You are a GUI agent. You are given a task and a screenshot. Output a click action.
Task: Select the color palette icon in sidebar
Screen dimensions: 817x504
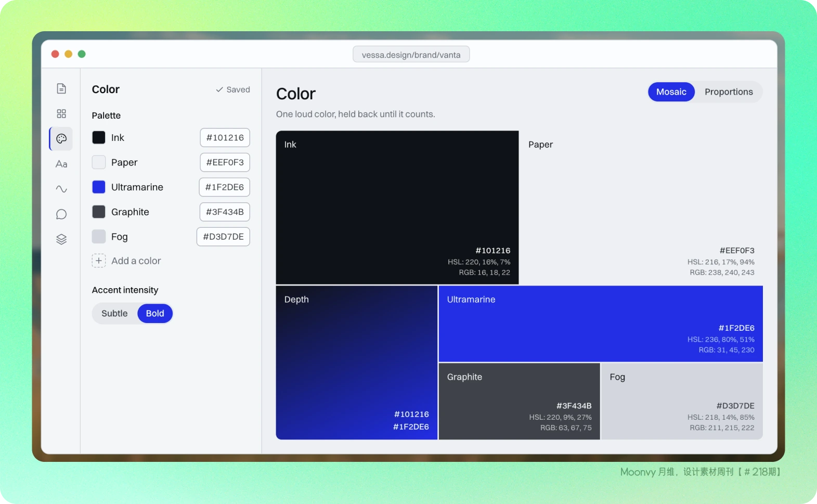pyautogui.click(x=61, y=138)
